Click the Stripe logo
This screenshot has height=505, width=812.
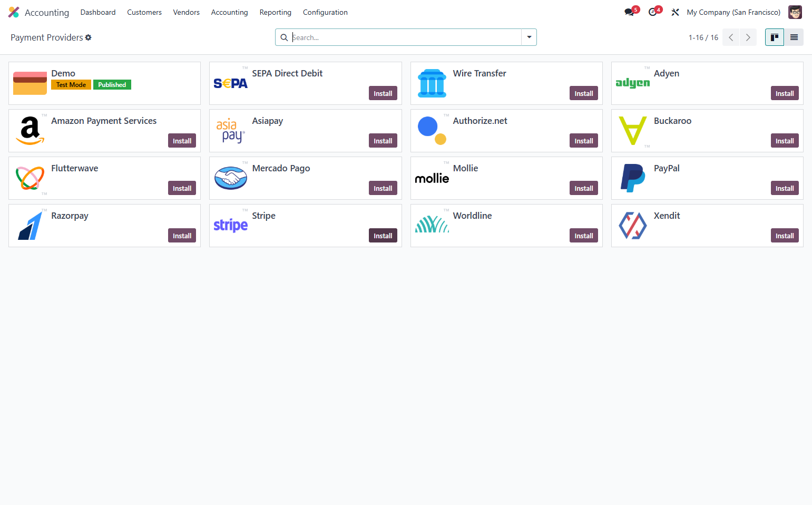tap(231, 225)
